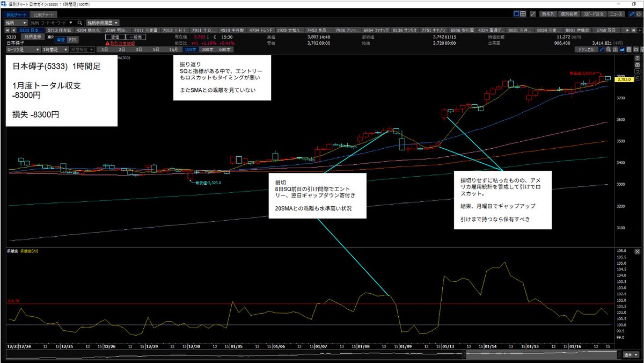Click テクニカル button

(586, 49)
